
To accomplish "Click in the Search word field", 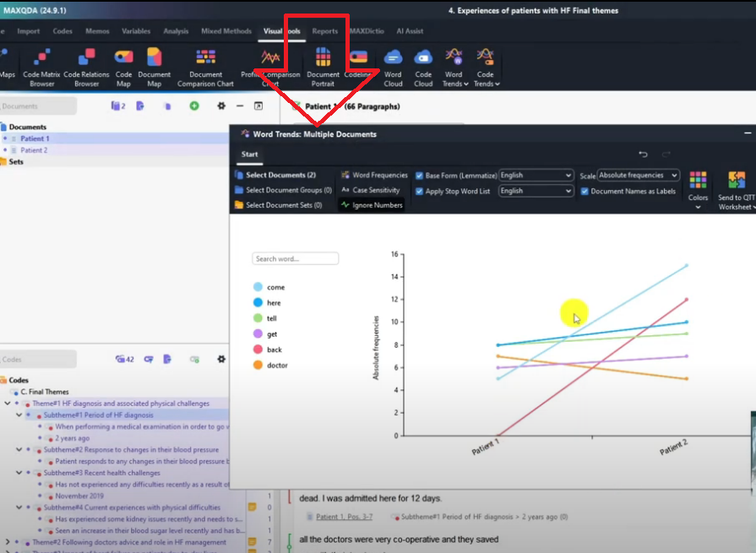I will click(295, 258).
